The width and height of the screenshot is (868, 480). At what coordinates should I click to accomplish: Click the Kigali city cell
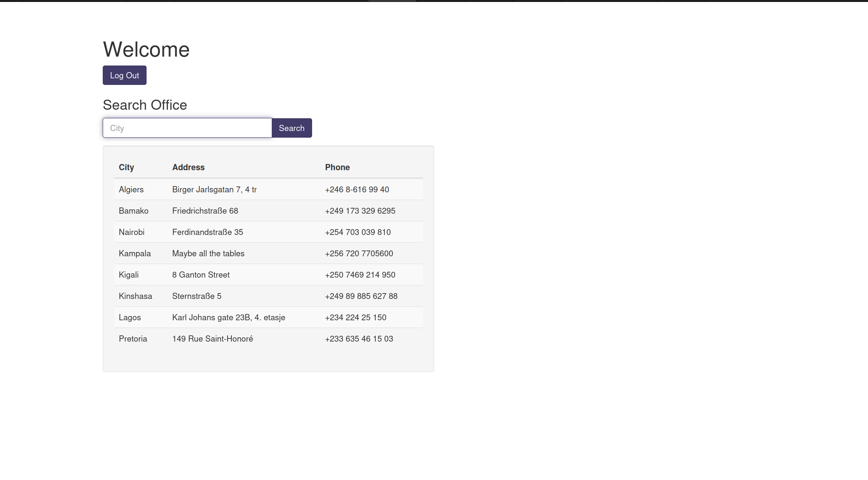click(129, 275)
